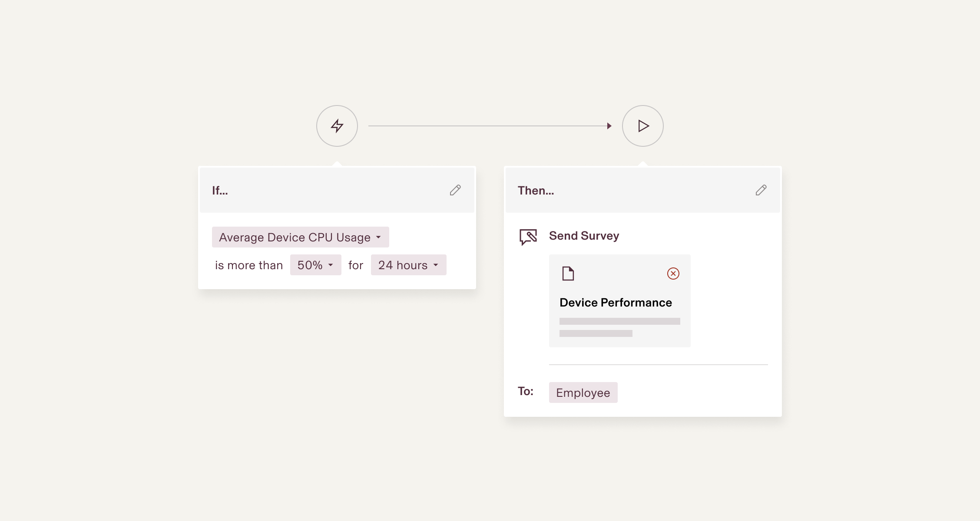Select the Device Performance survey title

pyautogui.click(x=616, y=303)
